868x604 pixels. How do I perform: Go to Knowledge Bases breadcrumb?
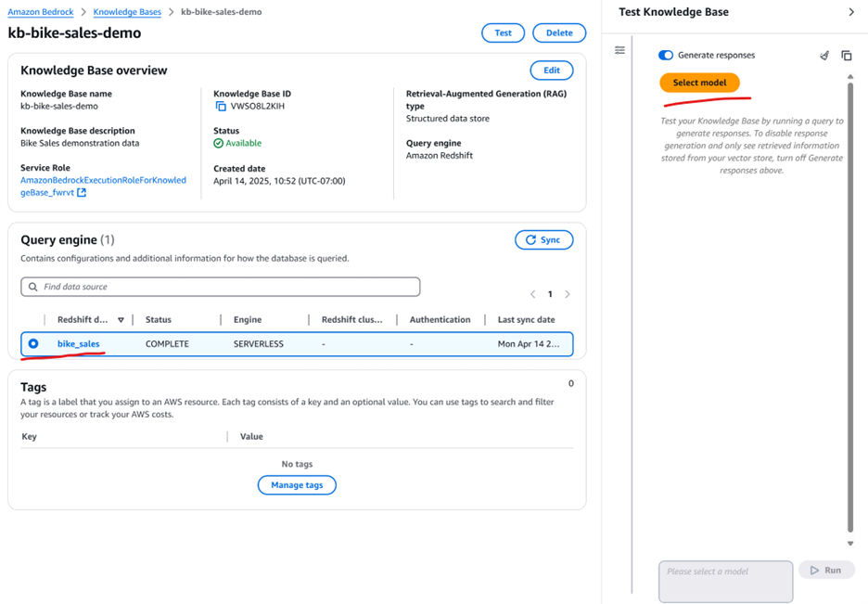pyautogui.click(x=127, y=12)
